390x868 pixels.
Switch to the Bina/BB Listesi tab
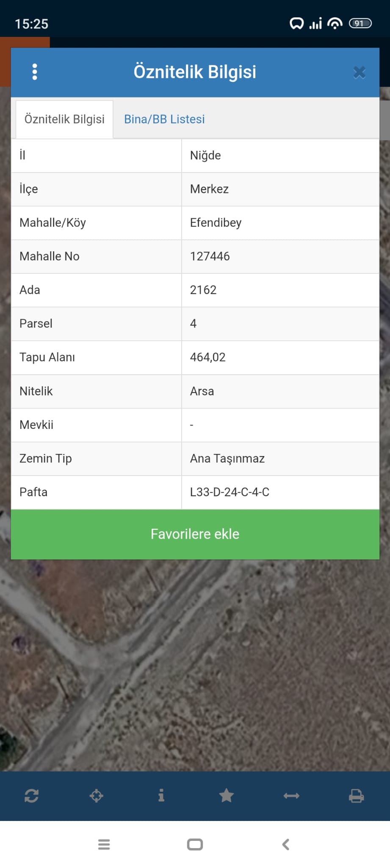(164, 119)
